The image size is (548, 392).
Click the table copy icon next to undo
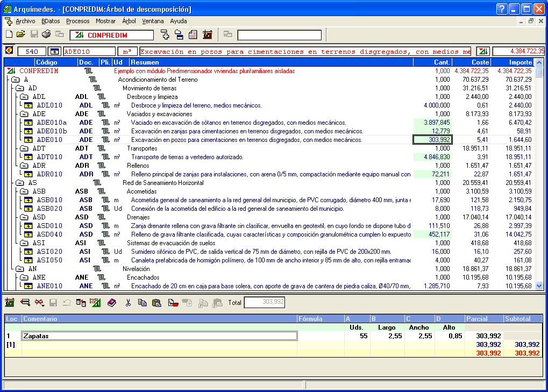[81, 302]
